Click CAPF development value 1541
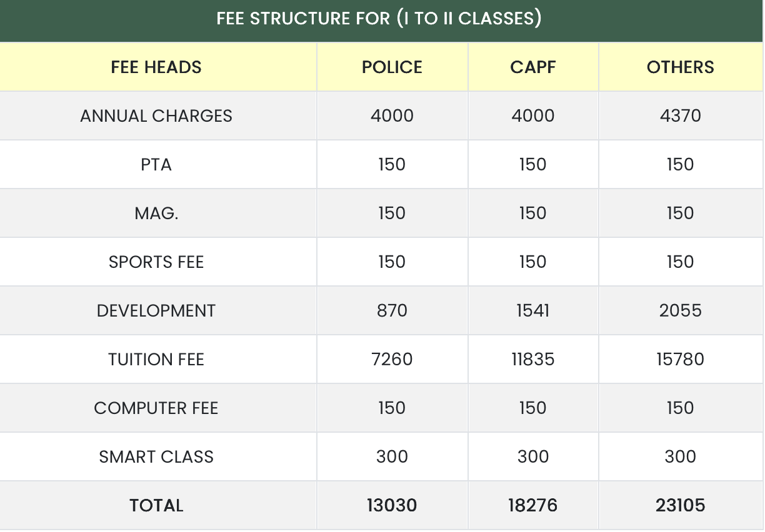 532,311
